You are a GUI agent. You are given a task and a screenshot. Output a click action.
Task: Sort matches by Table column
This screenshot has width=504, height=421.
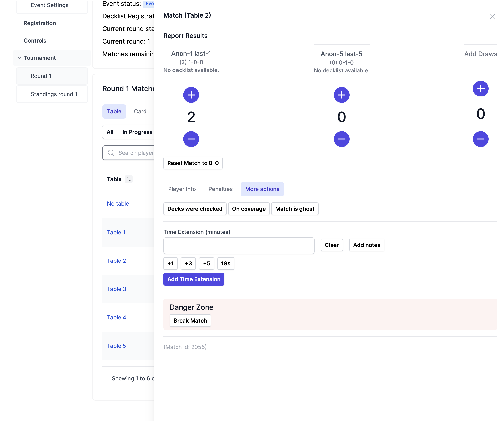tap(129, 179)
